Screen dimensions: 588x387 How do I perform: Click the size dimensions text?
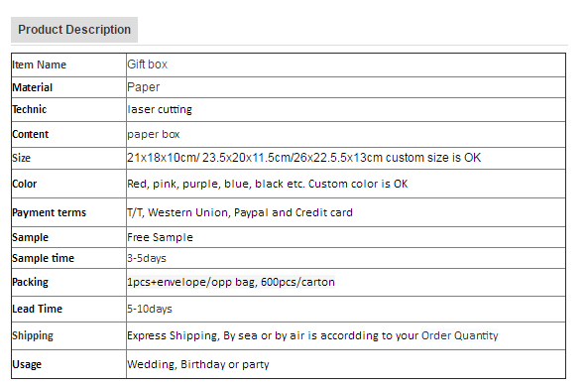coord(303,158)
